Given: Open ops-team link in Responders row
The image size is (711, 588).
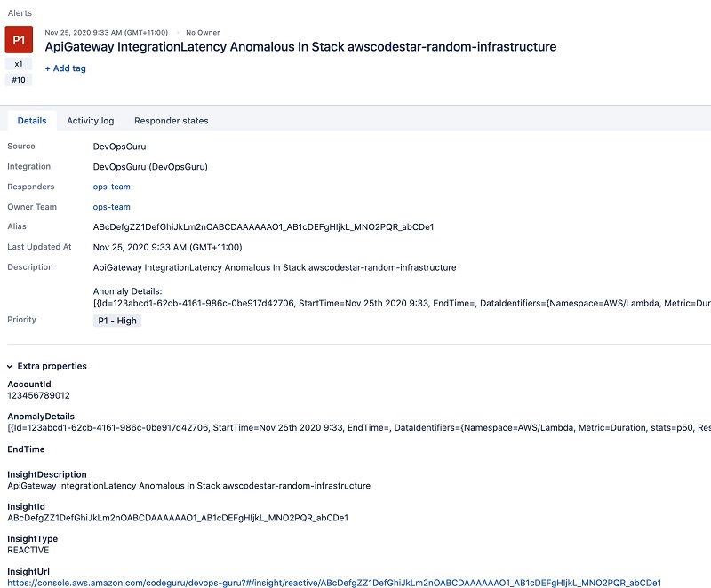Looking at the screenshot, I should pyautogui.click(x=112, y=187).
